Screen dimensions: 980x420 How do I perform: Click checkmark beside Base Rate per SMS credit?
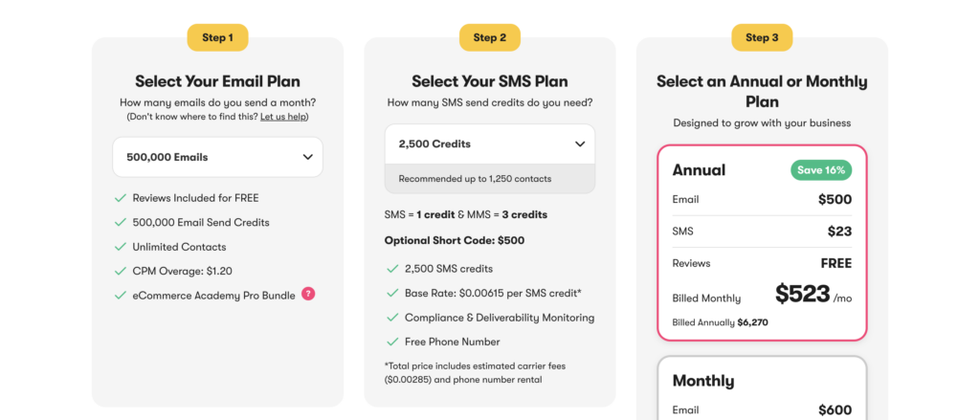391,293
